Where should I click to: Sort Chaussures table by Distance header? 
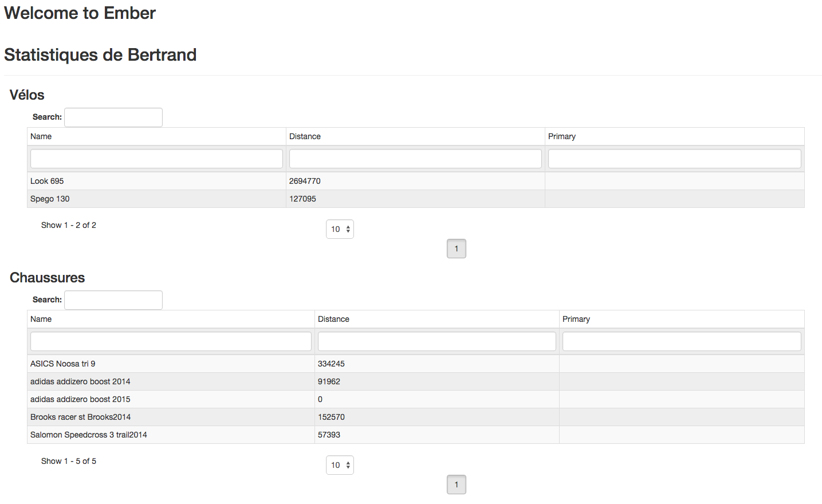point(333,319)
